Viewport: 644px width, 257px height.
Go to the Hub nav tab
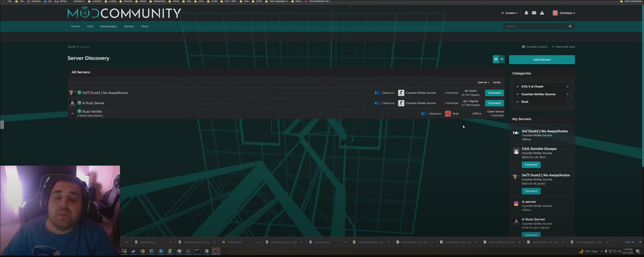tap(90, 26)
